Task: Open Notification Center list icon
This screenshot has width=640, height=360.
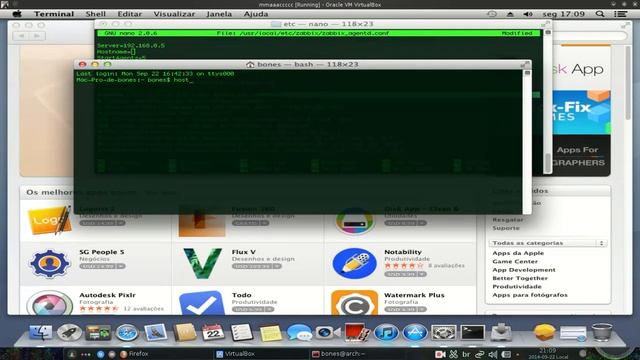Action: [x=620, y=14]
